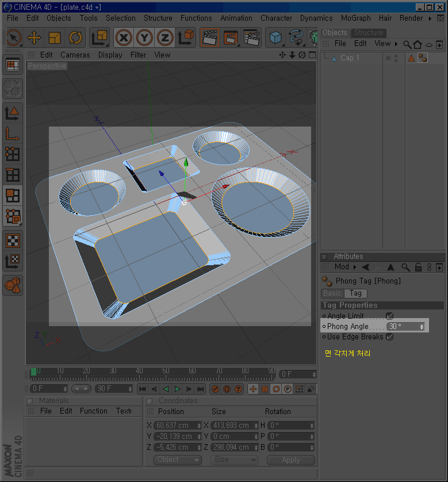The image size is (448, 482).
Task: Toggle Z axis lock
Action: [x=165, y=38]
